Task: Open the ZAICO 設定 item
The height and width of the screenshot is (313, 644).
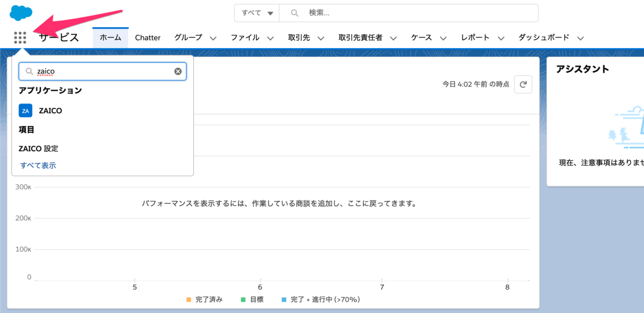Action: pos(38,149)
